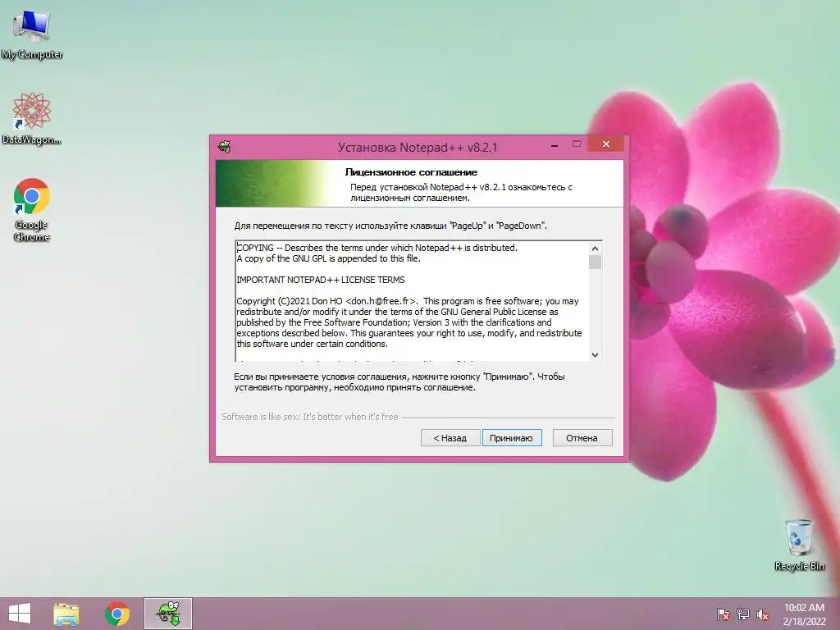The width and height of the screenshot is (840, 630).
Task: Click the 'Лицензионное соглашение' heading
Action: point(411,172)
